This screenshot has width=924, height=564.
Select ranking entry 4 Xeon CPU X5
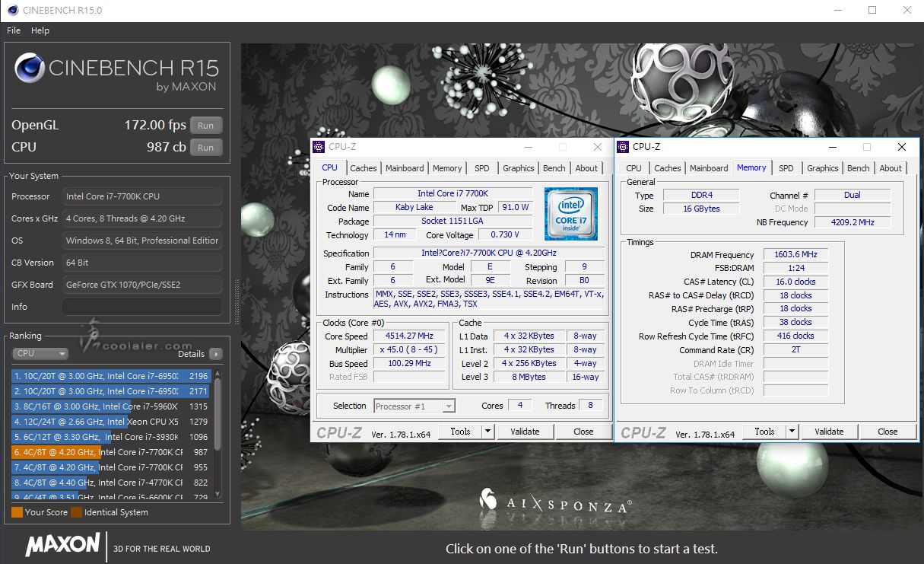pyautogui.click(x=111, y=422)
